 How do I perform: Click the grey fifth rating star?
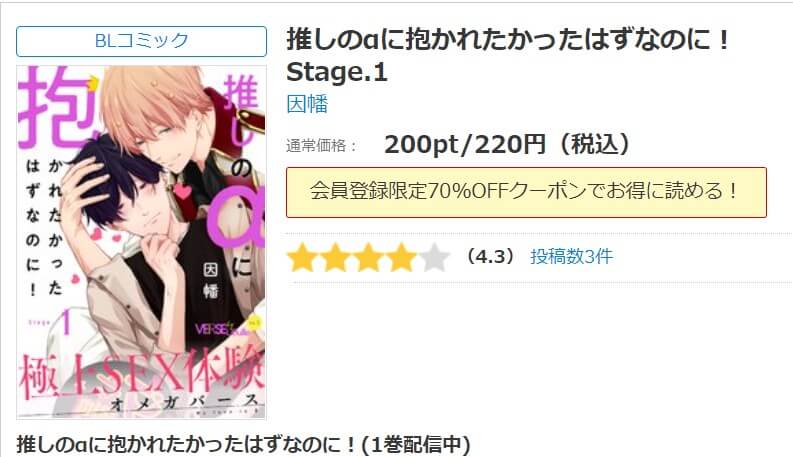tap(434, 257)
